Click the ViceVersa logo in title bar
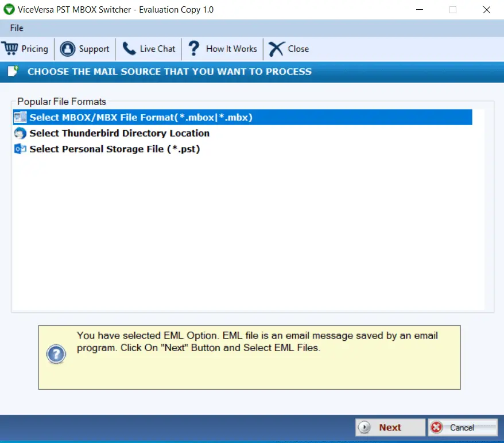Screen dimensions: 504x443 [9, 10]
